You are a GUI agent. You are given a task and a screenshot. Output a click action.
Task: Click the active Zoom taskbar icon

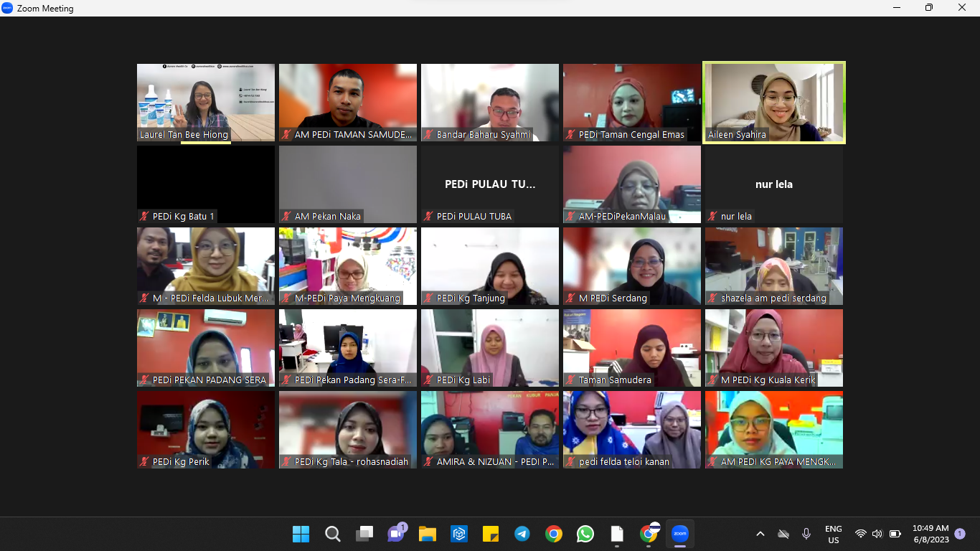pyautogui.click(x=679, y=534)
